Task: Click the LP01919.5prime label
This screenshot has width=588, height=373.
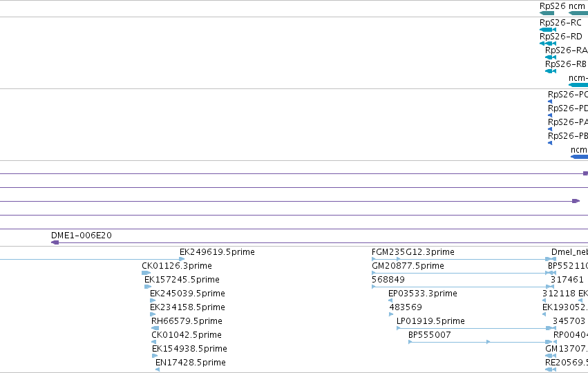Action: pos(430,321)
